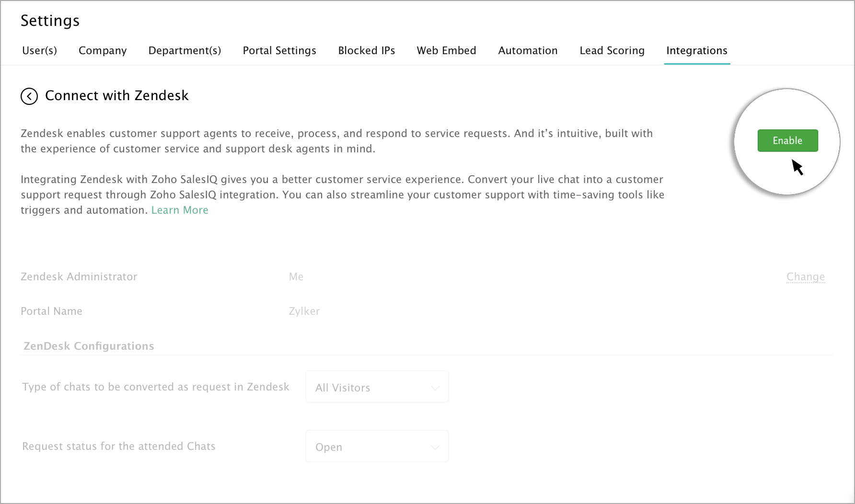Viewport: 855px width, 504px height.
Task: Switch to the Web Embed tab
Action: click(x=446, y=50)
